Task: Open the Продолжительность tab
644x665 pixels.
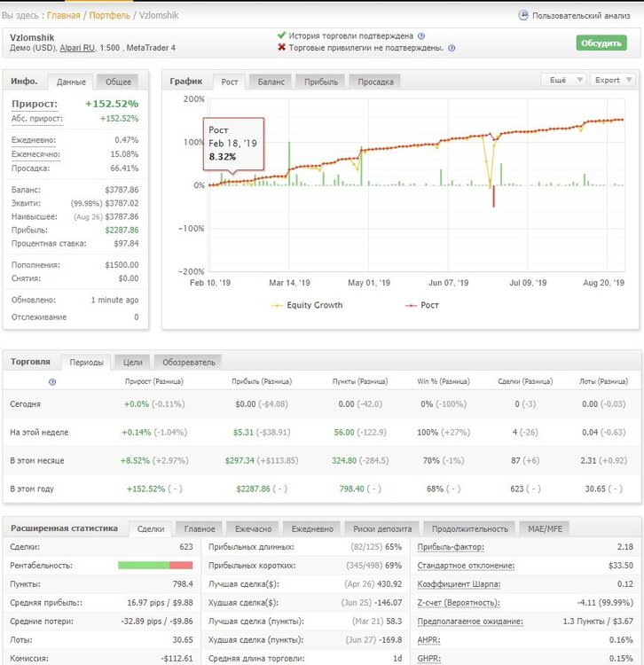Action: (469, 528)
